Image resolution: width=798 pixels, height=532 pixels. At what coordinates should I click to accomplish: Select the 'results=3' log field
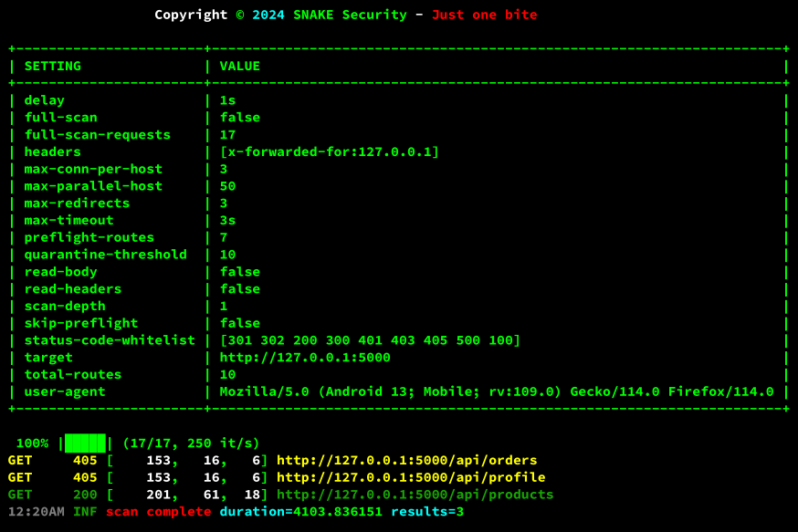[x=427, y=512]
